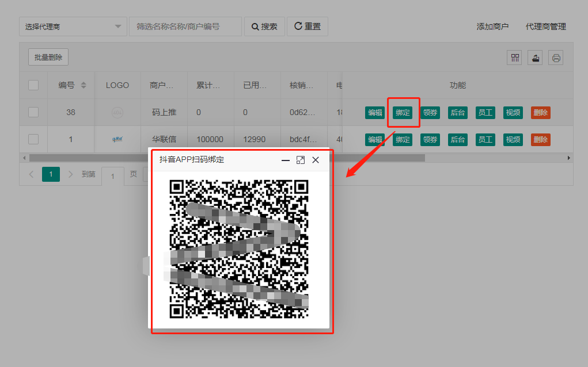Viewport: 588px width, 367px height.
Task: Click the 绑定 button for 华联信
Action: pyautogui.click(x=403, y=140)
